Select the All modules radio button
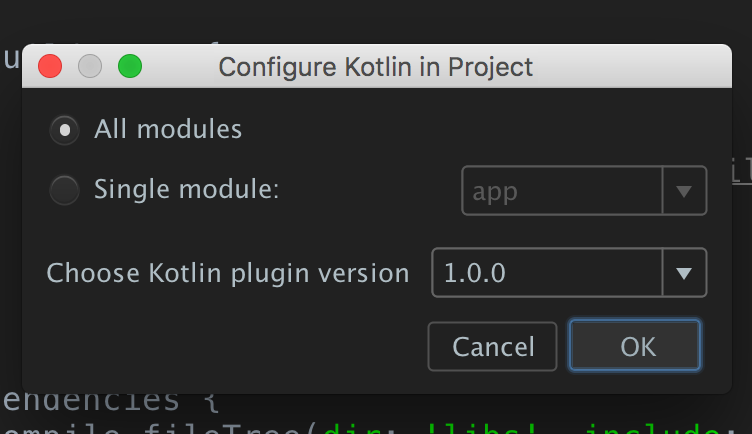The image size is (752, 434). [65, 130]
